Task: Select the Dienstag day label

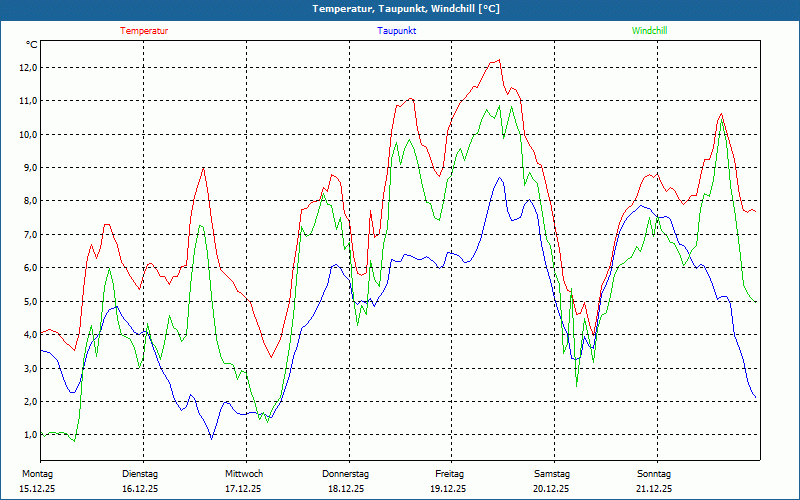Action: click(x=140, y=473)
